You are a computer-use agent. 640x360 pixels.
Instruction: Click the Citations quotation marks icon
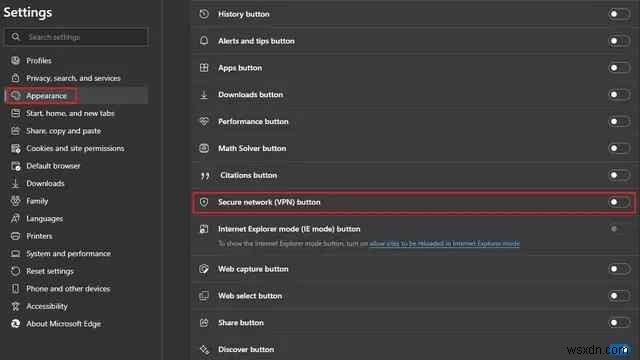(x=205, y=176)
